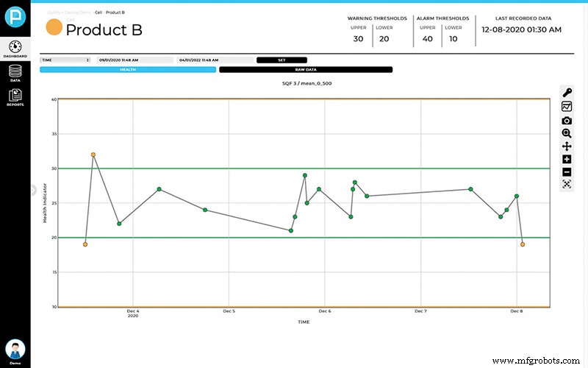Click the Product B page title
The image size is (588, 368).
(x=104, y=29)
